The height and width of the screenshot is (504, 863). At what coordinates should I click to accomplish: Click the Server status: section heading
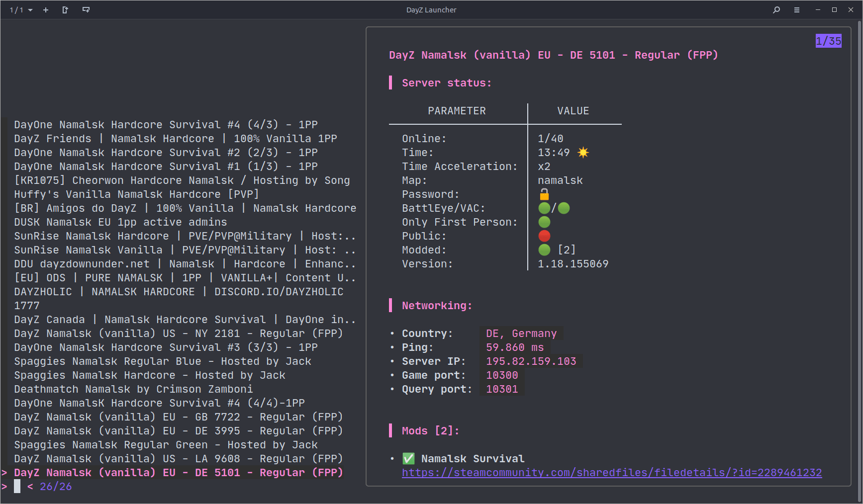pos(447,83)
